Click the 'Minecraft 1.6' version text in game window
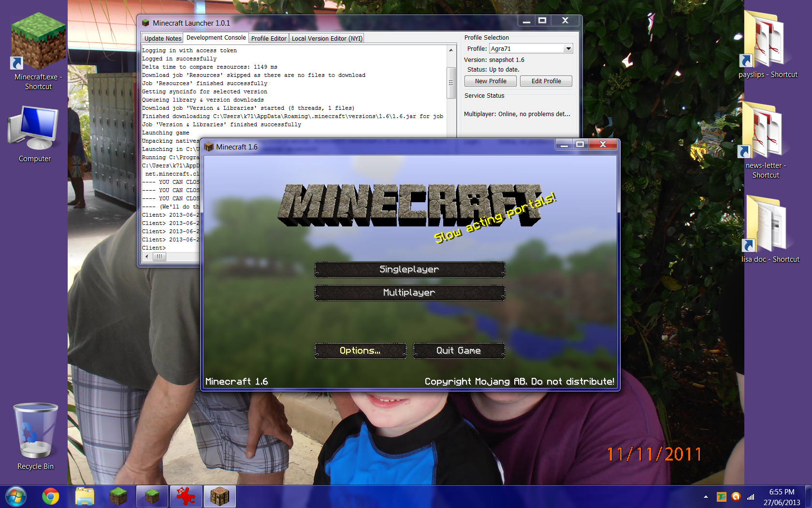This screenshot has width=812, height=508. tap(237, 382)
